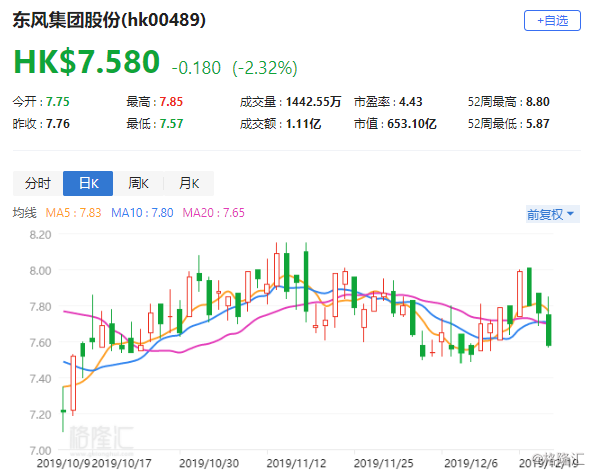The height and width of the screenshot is (473, 592).
Task: Click the 52周最高 value 8.80
Action: tap(538, 102)
